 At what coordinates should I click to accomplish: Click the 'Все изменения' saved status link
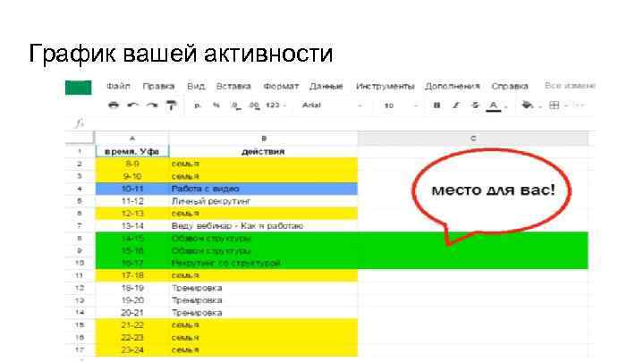pos(570,86)
